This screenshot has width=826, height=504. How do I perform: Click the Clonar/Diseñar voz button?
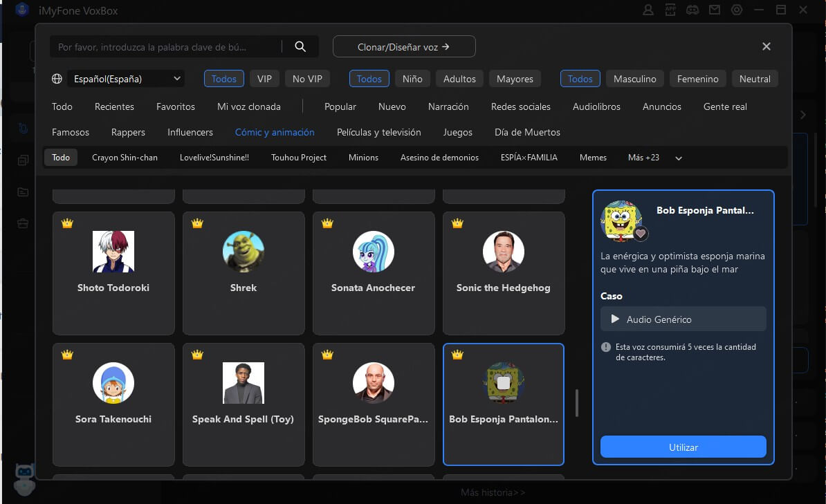pos(404,46)
